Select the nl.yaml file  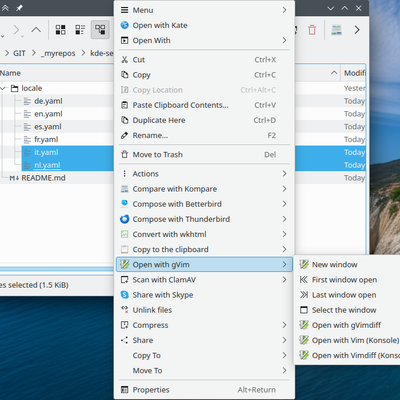point(47,165)
